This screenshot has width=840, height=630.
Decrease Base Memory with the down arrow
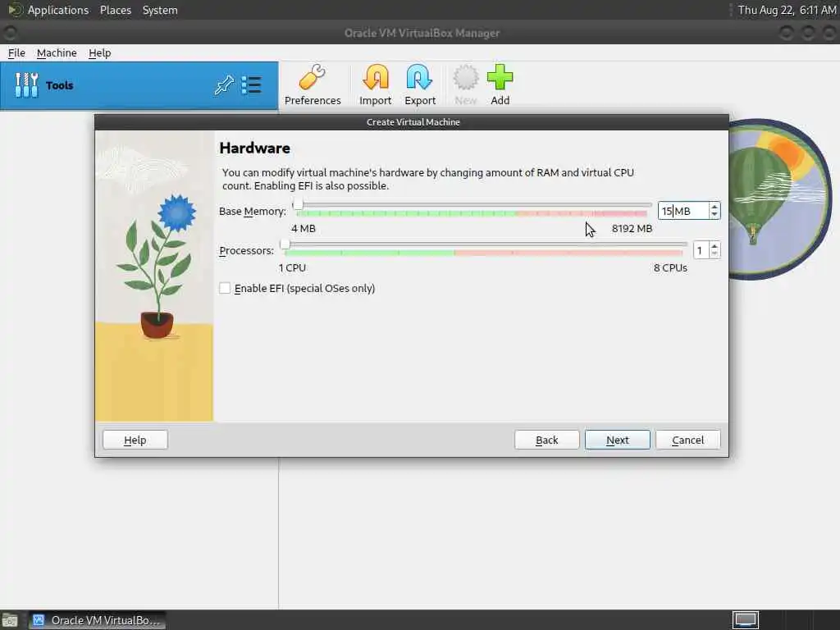(x=714, y=214)
